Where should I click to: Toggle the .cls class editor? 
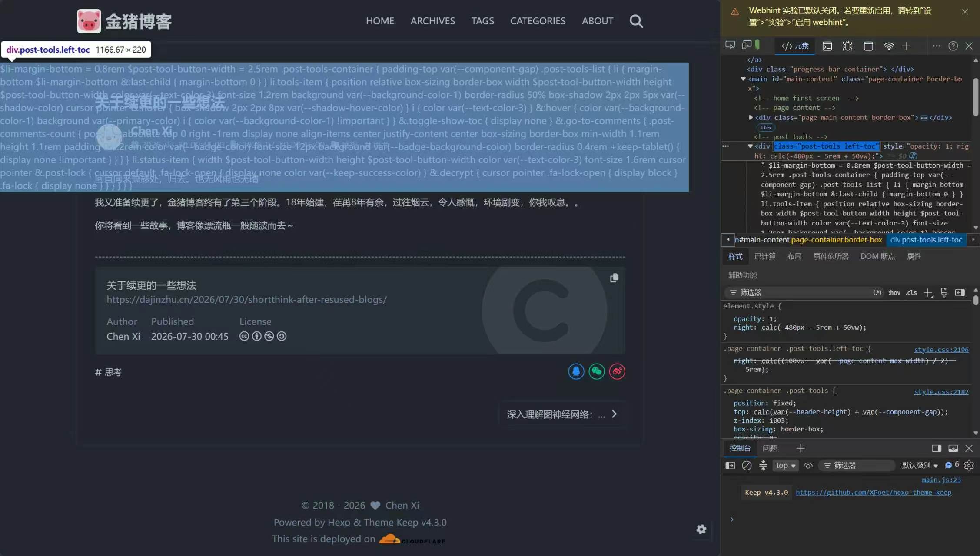pyautogui.click(x=911, y=293)
